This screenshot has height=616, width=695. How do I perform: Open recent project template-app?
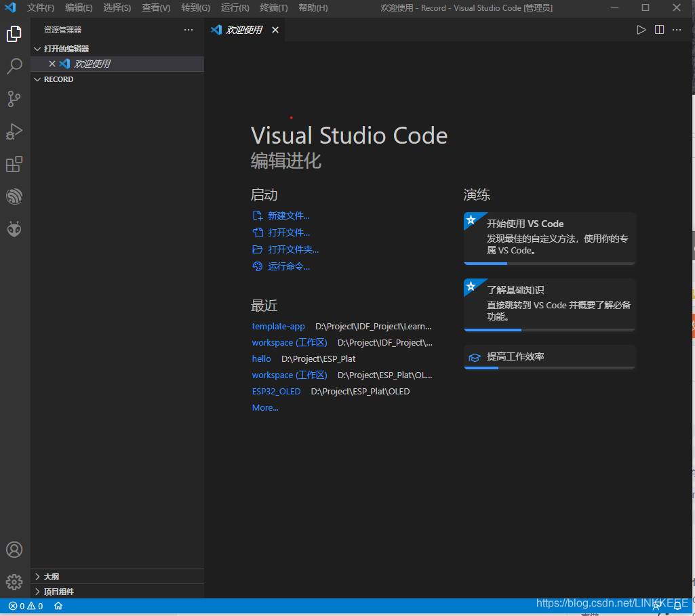coord(279,327)
